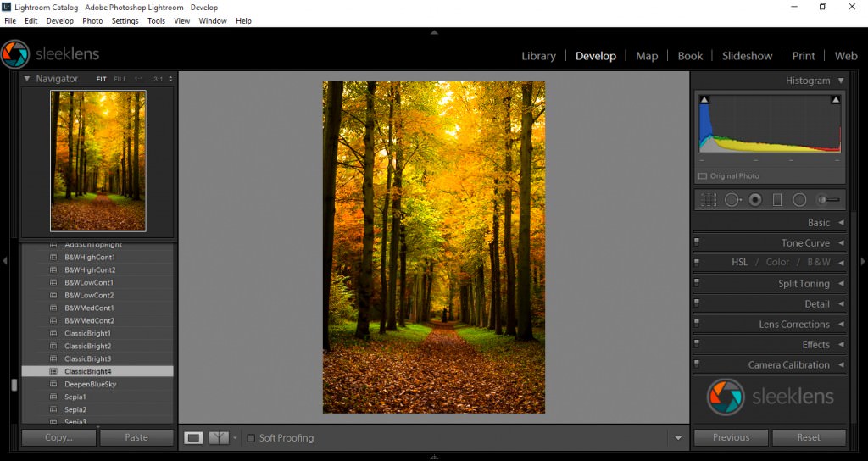Select the Red Eye Correction tool
The image size is (868, 461).
755,200
